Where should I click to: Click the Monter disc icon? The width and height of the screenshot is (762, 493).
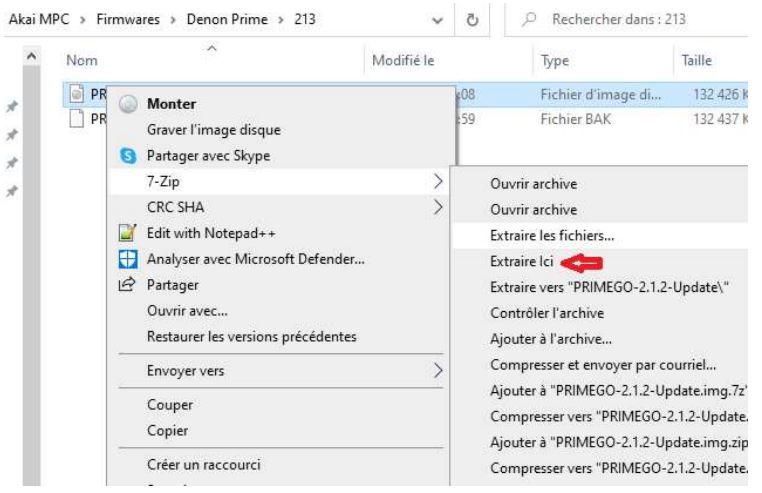pos(126,104)
